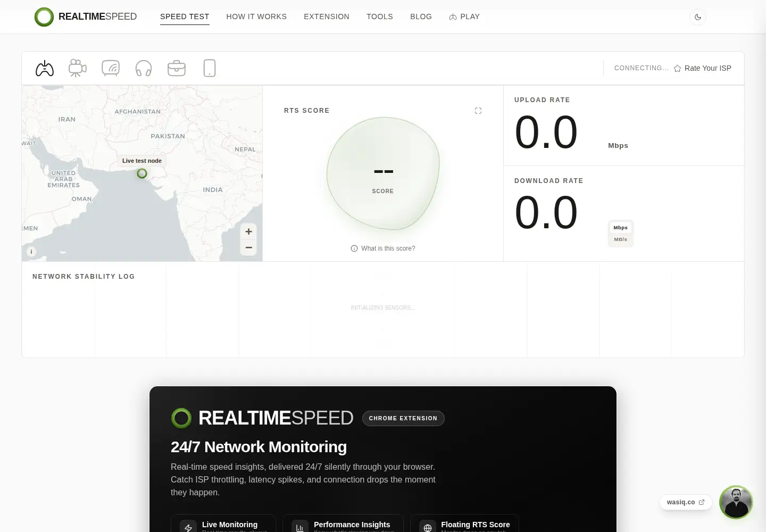Switch download unit to Mbps
The width and height of the screenshot is (766, 532).
tap(621, 228)
